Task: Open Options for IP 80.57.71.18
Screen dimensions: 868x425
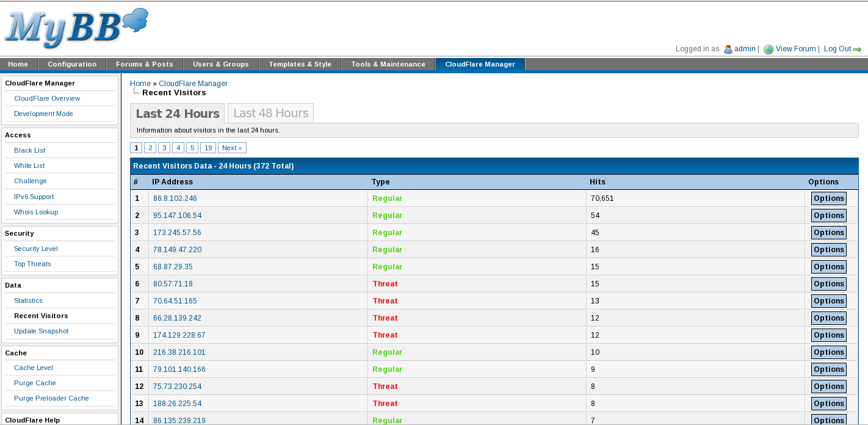Action: pyautogui.click(x=828, y=284)
